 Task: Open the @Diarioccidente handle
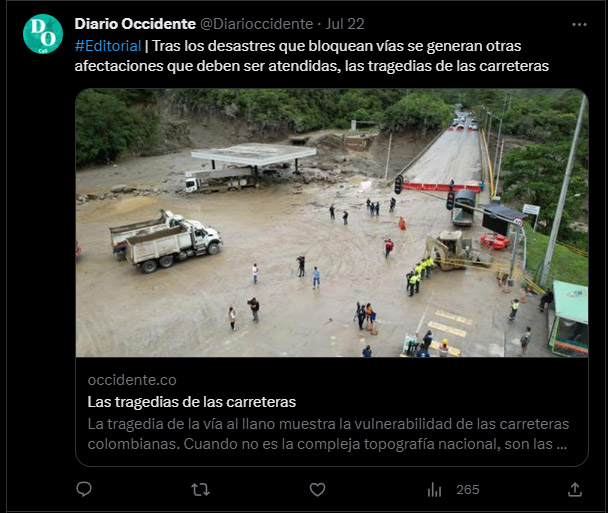click(257, 24)
